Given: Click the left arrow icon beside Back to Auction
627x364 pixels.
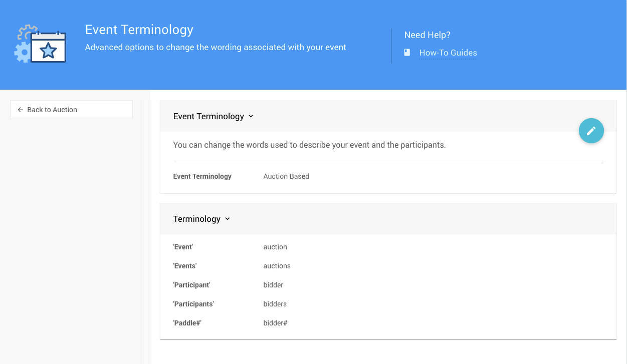Looking at the screenshot, I should coord(20,110).
